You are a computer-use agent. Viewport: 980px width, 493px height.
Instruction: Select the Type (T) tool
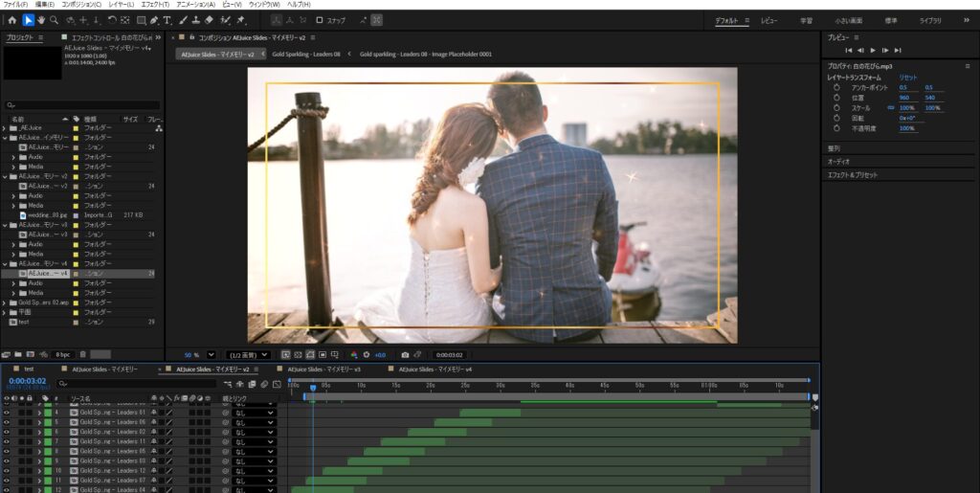tap(167, 20)
